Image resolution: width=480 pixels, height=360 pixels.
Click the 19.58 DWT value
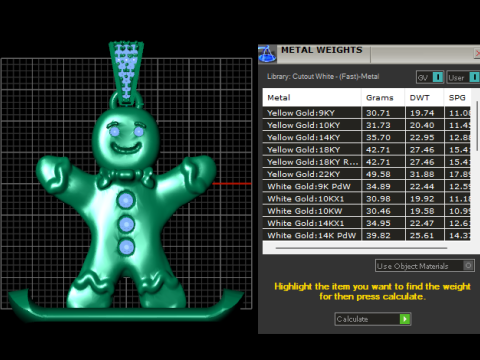tap(422, 211)
